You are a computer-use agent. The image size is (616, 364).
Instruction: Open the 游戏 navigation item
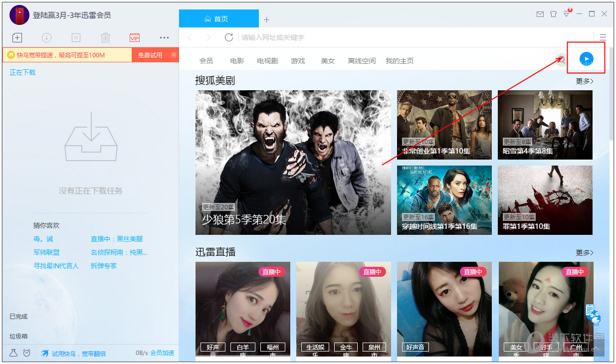click(x=298, y=61)
